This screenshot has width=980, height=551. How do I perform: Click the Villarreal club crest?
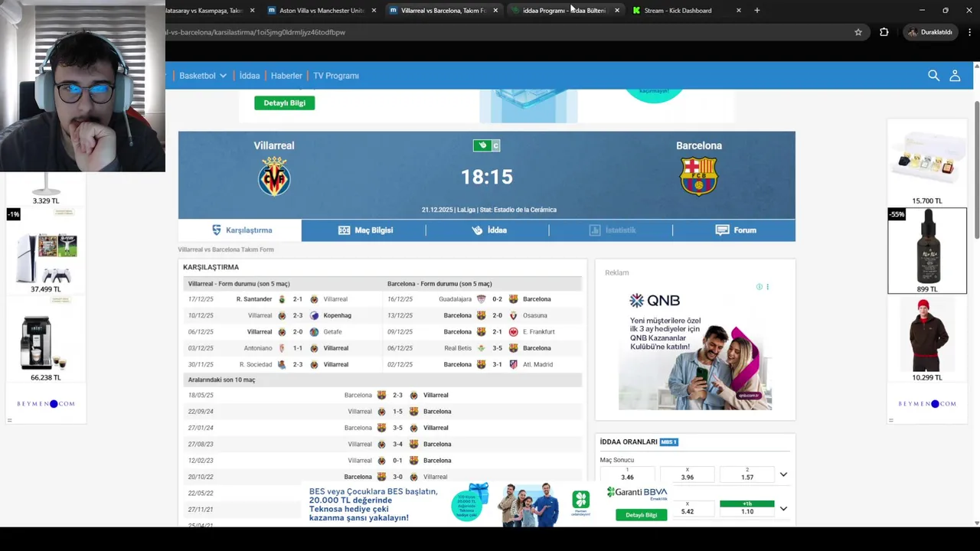click(274, 176)
